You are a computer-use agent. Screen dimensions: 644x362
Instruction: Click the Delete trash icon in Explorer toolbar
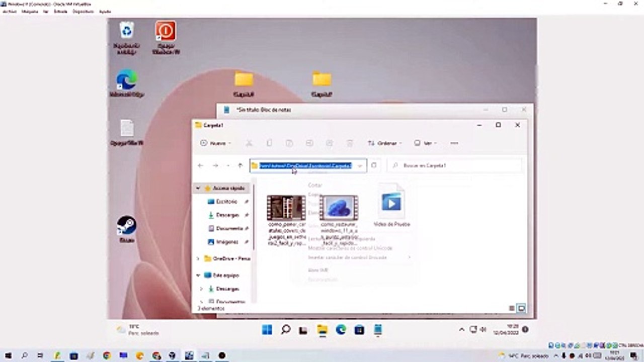tap(350, 143)
